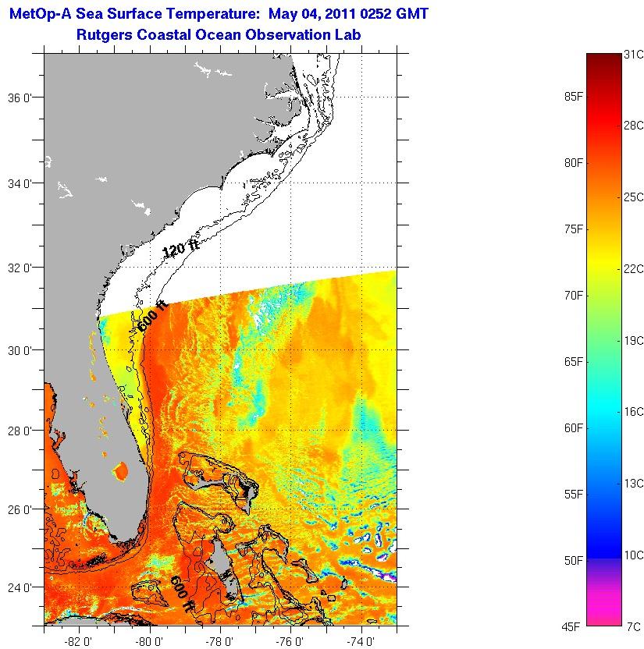This screenshot has width=644, height=649.
Task: Click the 80F colorbar label
Action: (x=573, y=163)
